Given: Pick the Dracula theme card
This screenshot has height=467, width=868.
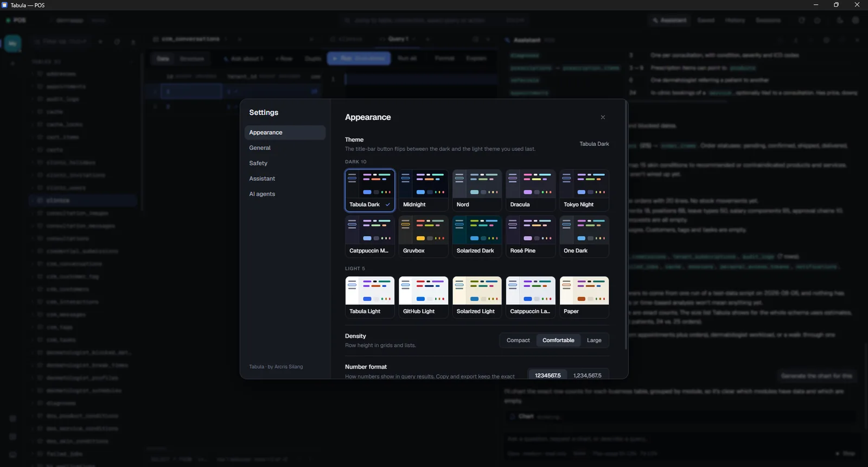Looking at the screenshot, I should tap(531, 190).
